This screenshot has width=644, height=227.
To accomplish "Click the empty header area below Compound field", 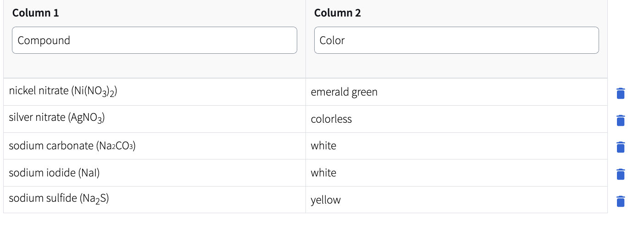I will click(x=155, y=66).
